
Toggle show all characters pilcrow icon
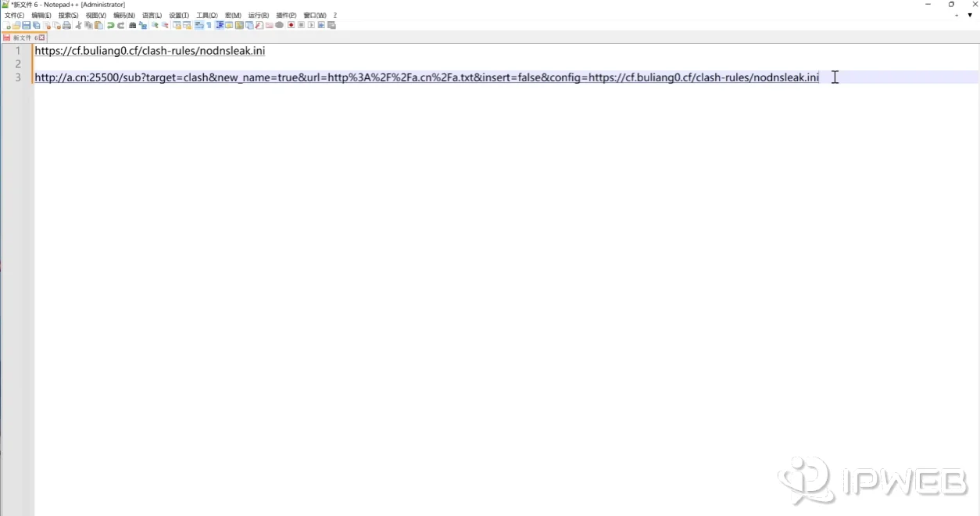coord(209,25)
